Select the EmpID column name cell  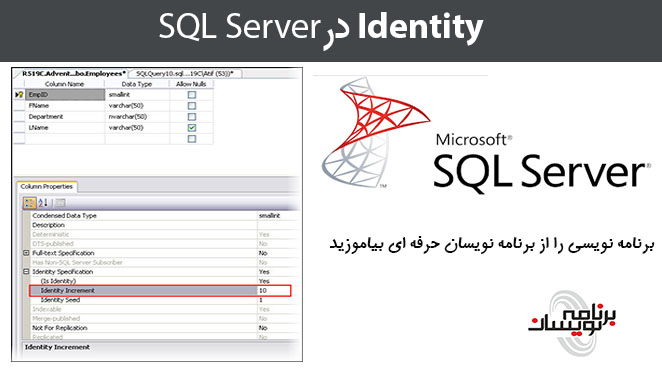coord(65,95)
